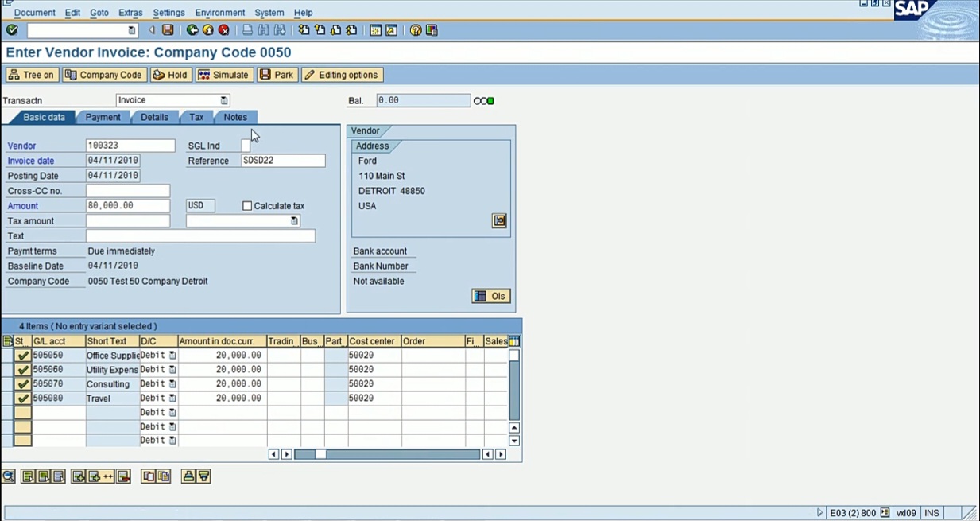Click the Customize Local Layout icon

[432, 30]
